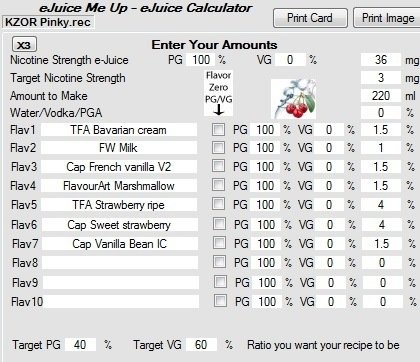Click the Cap French vanilla V2 name field
The width and height of the screenshot is (420, 362).
(119, 167)
